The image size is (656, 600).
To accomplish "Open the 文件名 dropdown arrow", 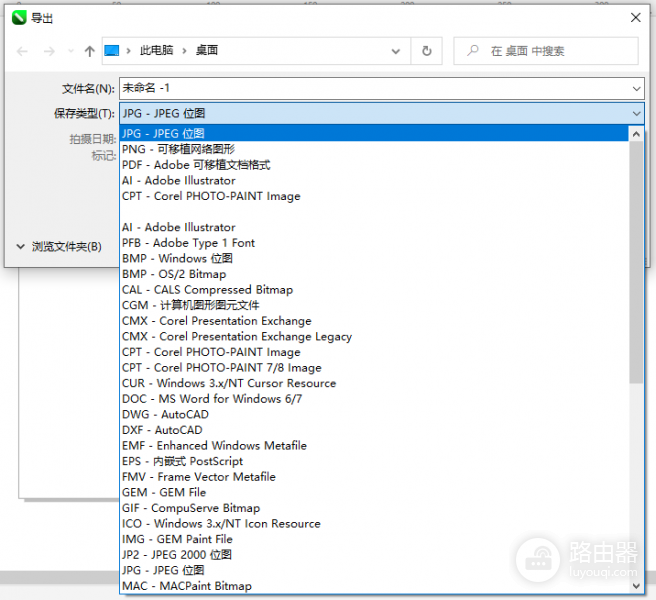I will click(636, 89).
